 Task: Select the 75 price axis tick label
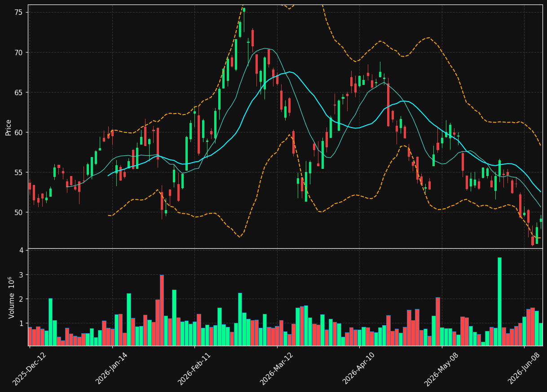19,13
